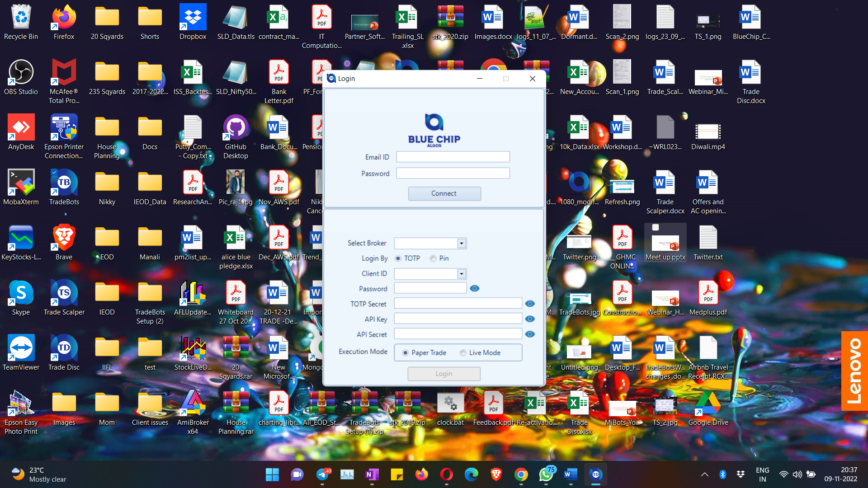This screenshot has height=488, width=868.
Task: Select the Firefox desktop shortcut
Action: [64, 23]
